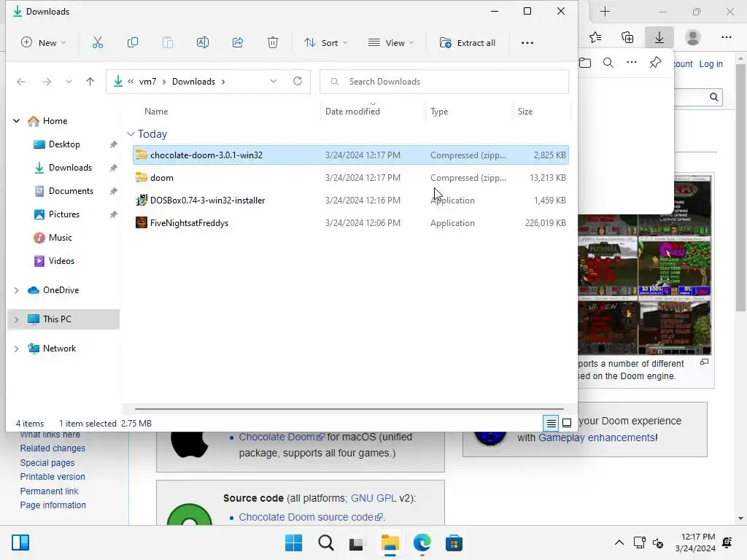This screenshot has width=747, height=560.
Task: Click vm7 in the address breadcrumb
Action: click(147, 82)
